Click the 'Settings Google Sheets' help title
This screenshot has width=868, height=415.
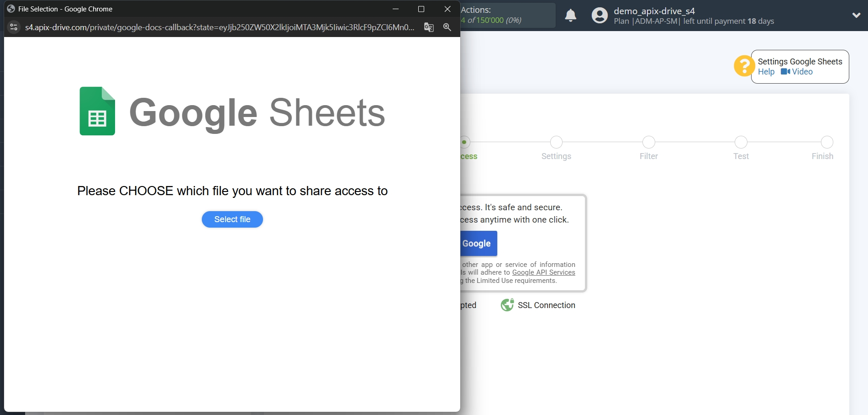pyautogui.click(x=800, y=62)
